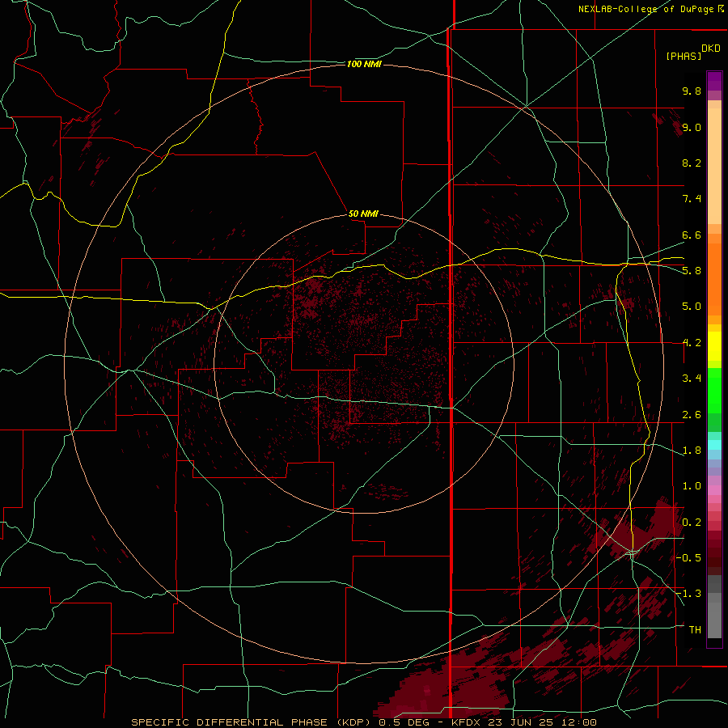The height and width of the screenshot is (728, 728).
Task: Click the cyan segment of the color bar
Action: 714,445
